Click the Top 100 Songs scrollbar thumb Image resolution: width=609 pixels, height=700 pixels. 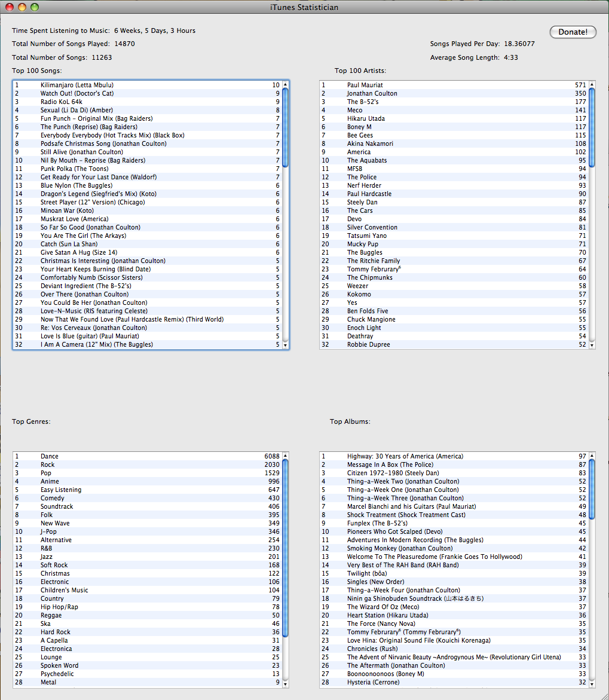point(285,128)
